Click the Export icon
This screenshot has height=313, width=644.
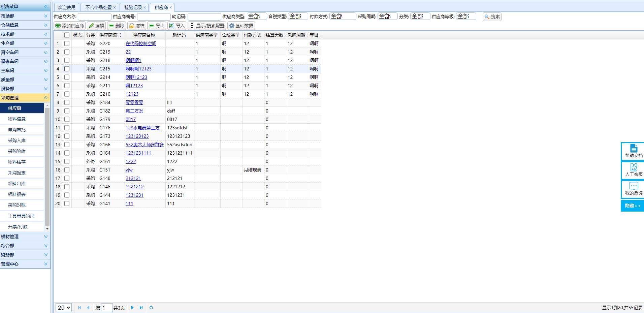pyautogui.click(x=152, y=26)
